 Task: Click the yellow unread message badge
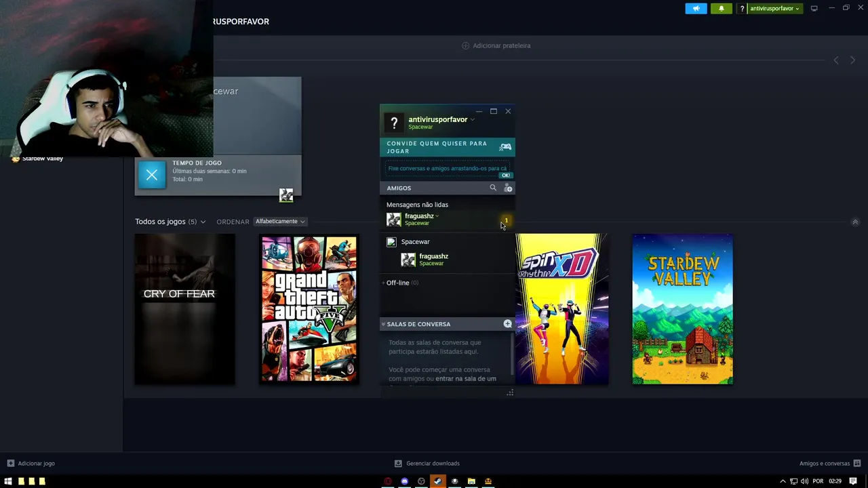(x=506, y=220)
